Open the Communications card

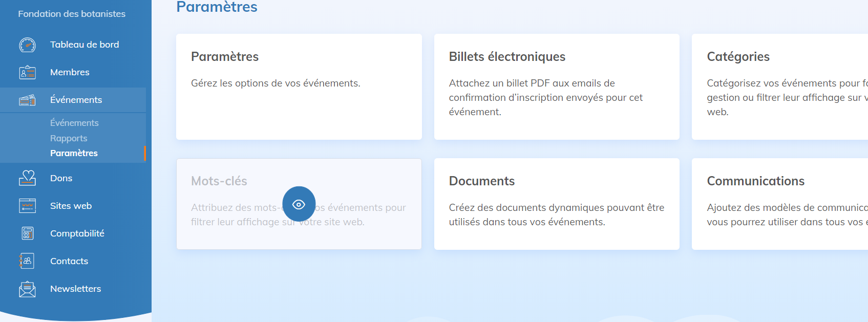click(779, 204)
